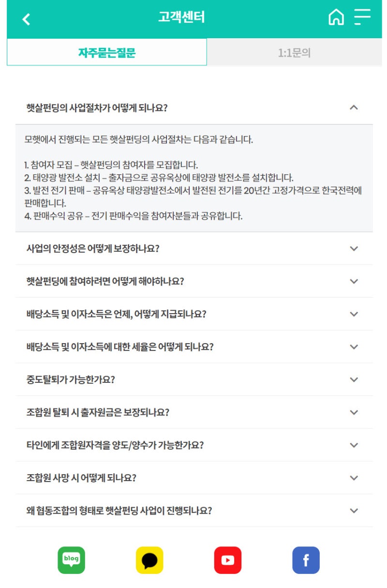The height and width of the screenshot is (588, 387).
Task: Open the home screen via house icon
Action: tap(335, 18)
